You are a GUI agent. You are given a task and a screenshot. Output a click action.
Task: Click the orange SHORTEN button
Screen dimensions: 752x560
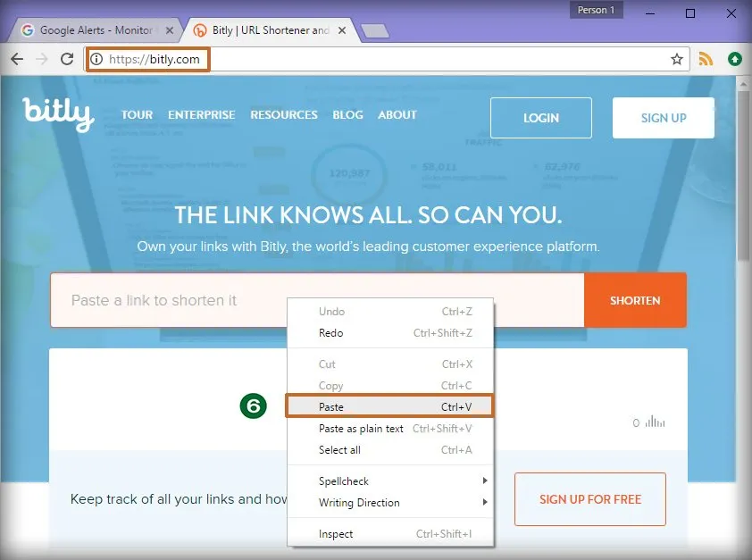point(635,300)
